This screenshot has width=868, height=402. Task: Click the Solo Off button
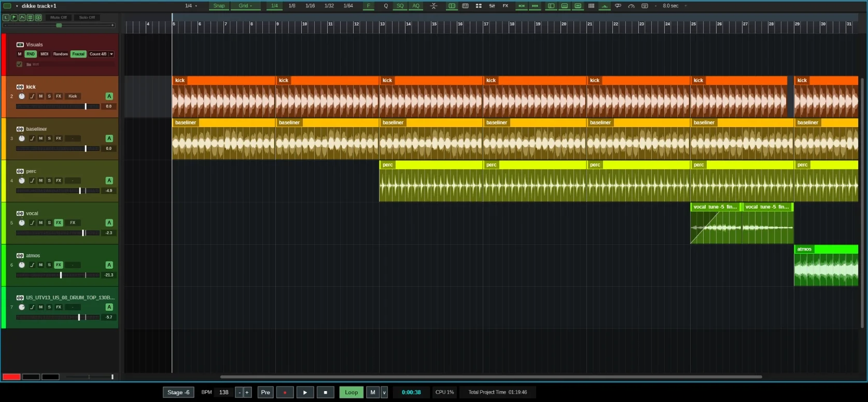(x=87, y=18)
